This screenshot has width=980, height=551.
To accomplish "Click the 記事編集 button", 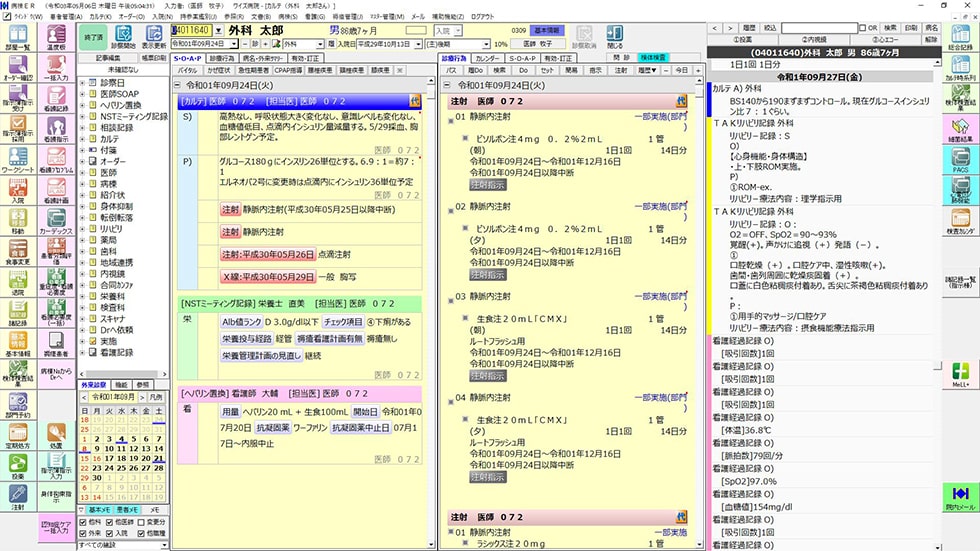I will (x=108, y=58).
